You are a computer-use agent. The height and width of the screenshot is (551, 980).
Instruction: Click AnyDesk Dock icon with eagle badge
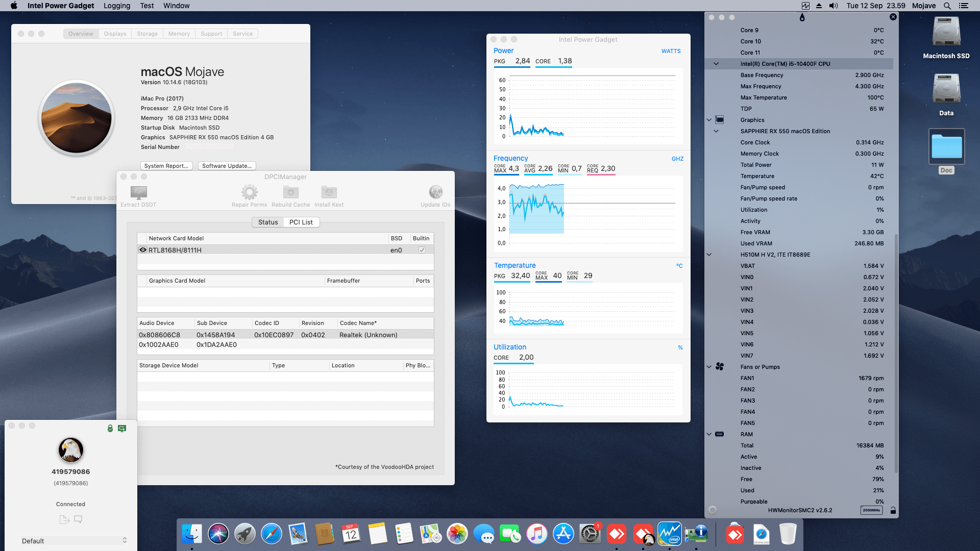(643, 534)
